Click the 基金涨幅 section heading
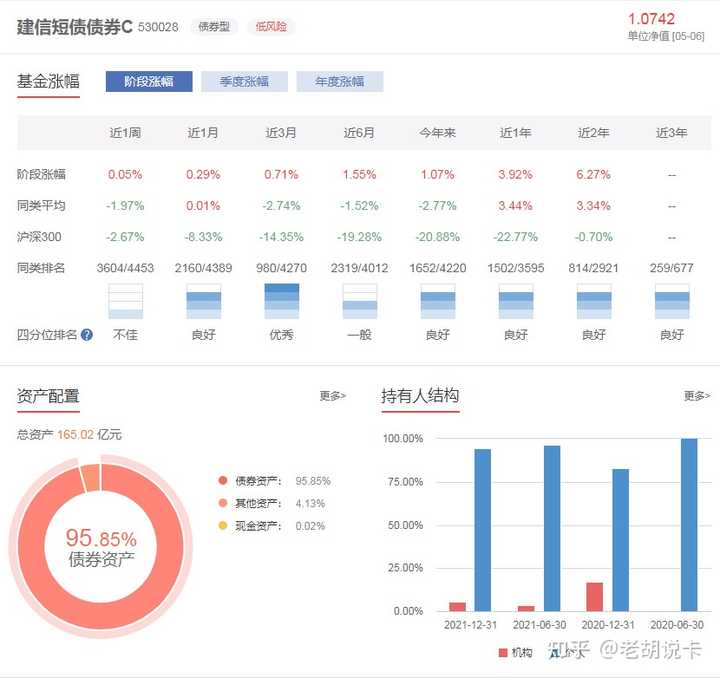Image resolution: width=720 pixels, height=678 pixels. click(x=48, y=81)
